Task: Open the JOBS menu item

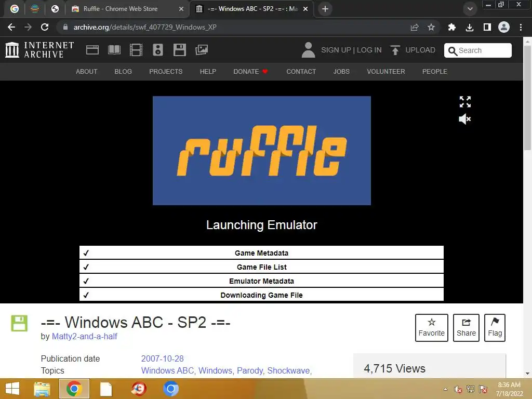Action: tap(341, 72)
